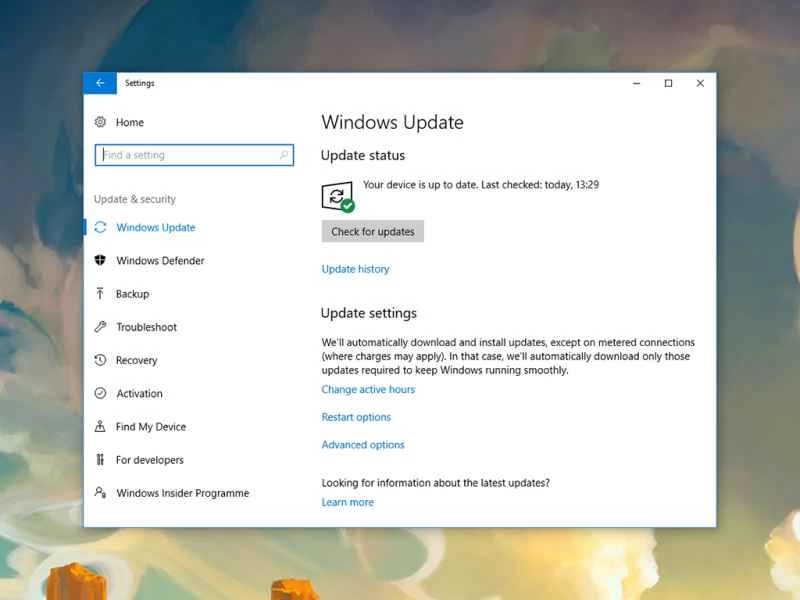The width and height of the screenshot is (800, 600).
Task: Open Recovery using its clock icon
Action: click(100, 360)
